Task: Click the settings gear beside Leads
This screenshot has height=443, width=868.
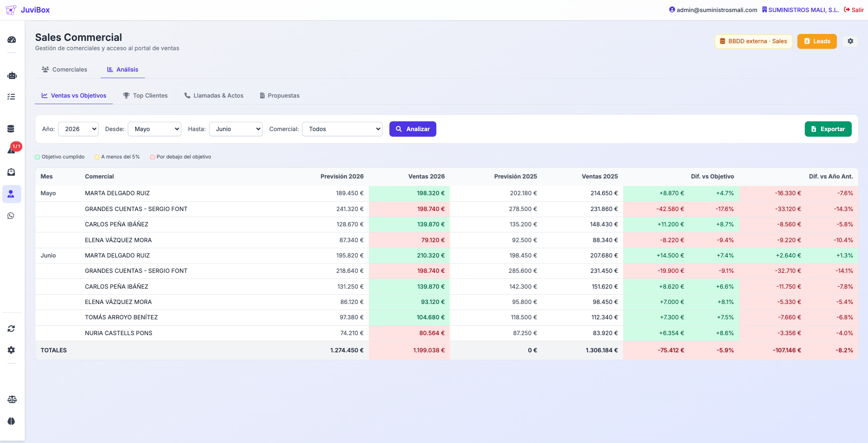Action: point(850,41)
